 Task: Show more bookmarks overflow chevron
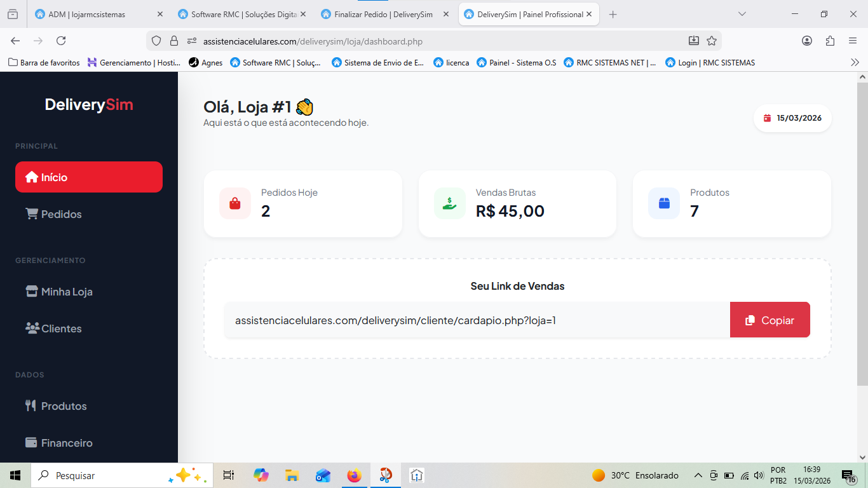click(855, 62)
